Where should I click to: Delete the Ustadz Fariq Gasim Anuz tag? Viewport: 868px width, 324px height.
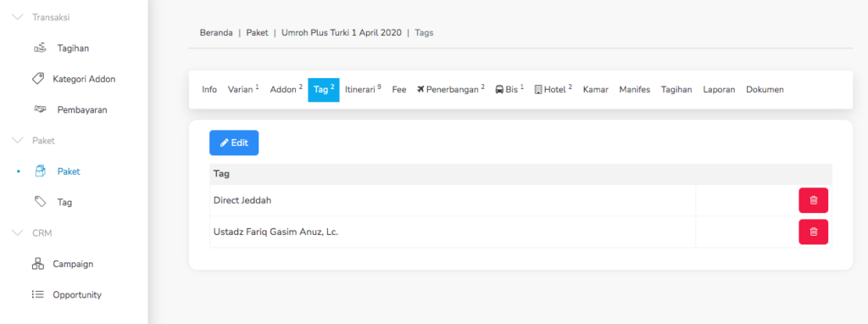coord(813,232)
